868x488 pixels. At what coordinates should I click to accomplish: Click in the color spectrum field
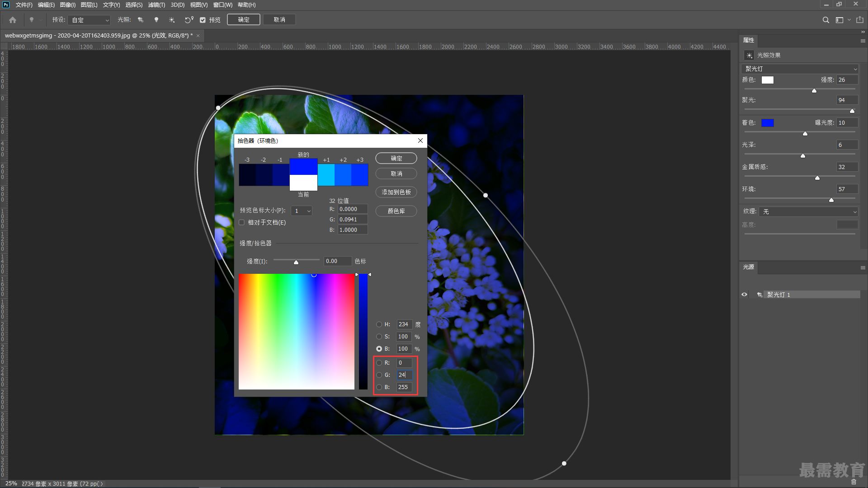(297, 332)
